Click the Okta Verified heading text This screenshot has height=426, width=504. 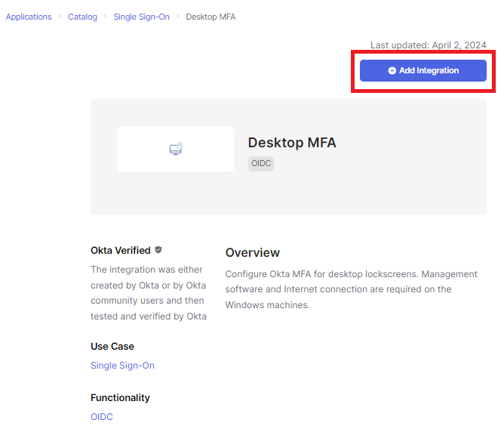pos(121,250)
